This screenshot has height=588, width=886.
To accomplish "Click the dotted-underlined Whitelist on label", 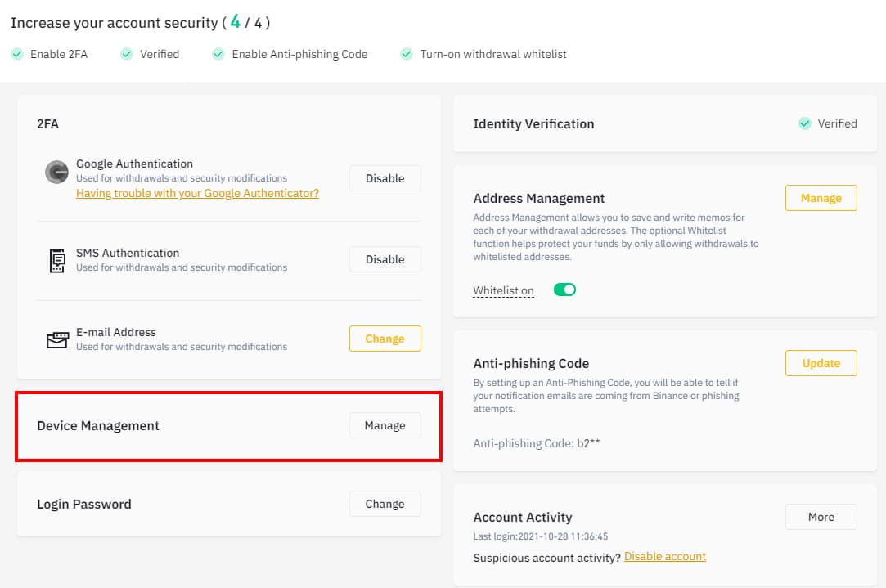I will click(503, 291).
